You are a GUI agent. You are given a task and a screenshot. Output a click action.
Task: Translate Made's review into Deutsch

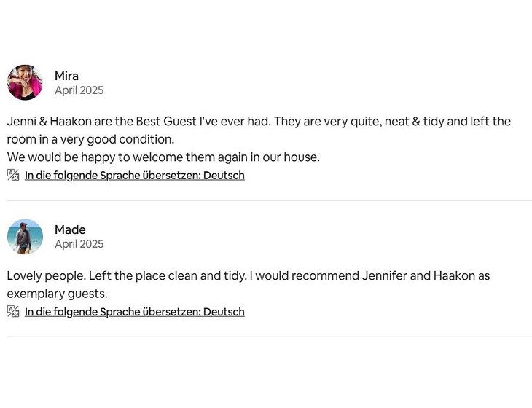pos(134,312)
